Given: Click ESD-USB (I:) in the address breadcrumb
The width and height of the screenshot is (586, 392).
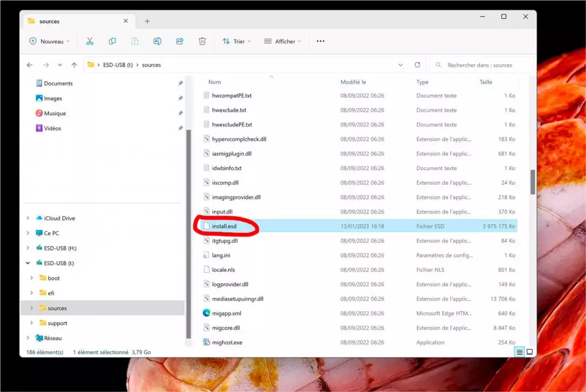Looking at the screenshot, I should [x=118, y=65].
